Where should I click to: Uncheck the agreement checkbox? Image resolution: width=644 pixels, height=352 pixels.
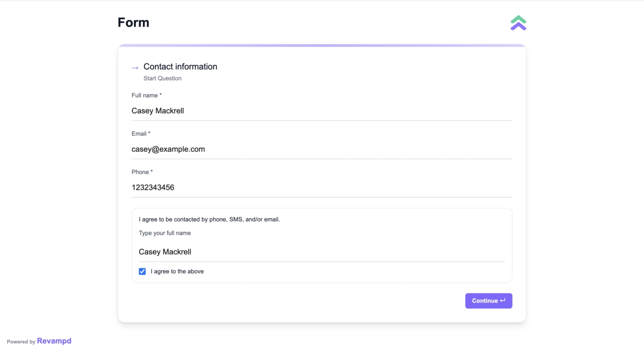[142, 271]
